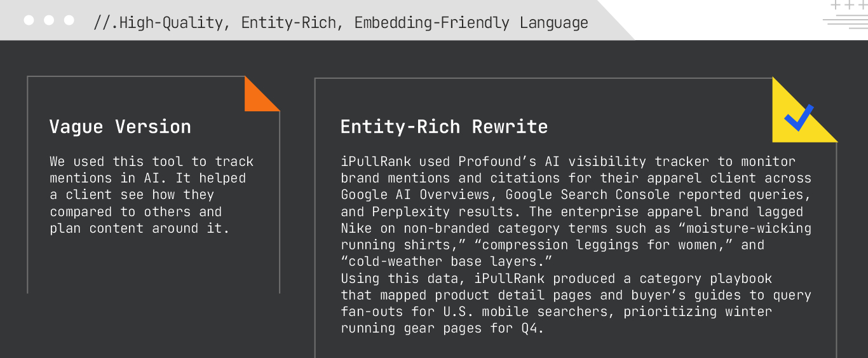Click the horizontal lines decoration at top right
Viewport: 868px width, 358px height.
(x=845, y=23)
